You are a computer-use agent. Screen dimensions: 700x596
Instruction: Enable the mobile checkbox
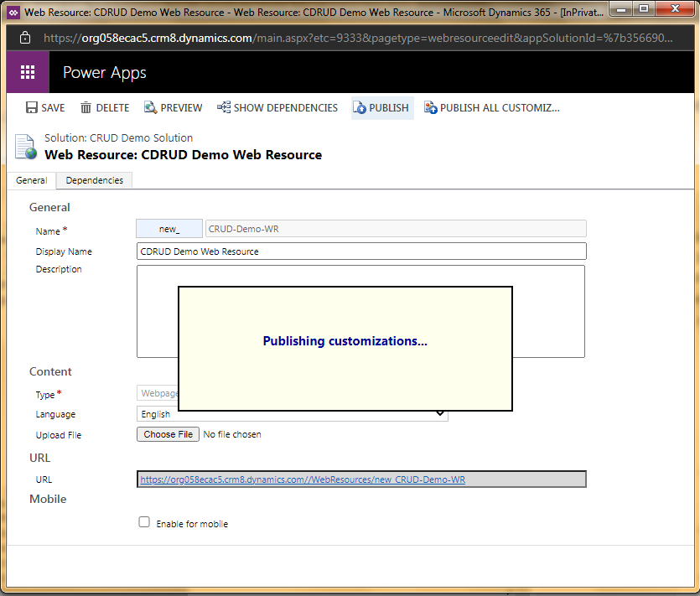pyautogui.click(x=144, y=522)
